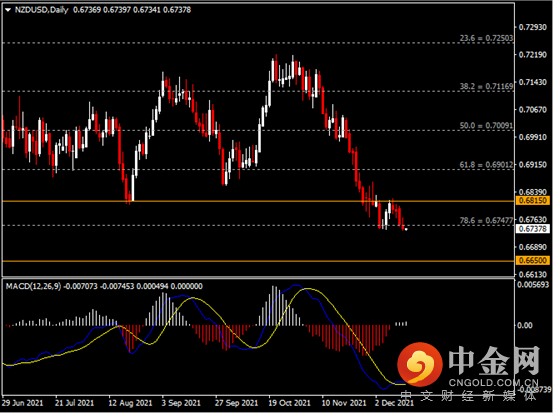Screen dimensions: 554x414
Task: Click the 12 Aug 2021 date marker
Action: [130, 403]
